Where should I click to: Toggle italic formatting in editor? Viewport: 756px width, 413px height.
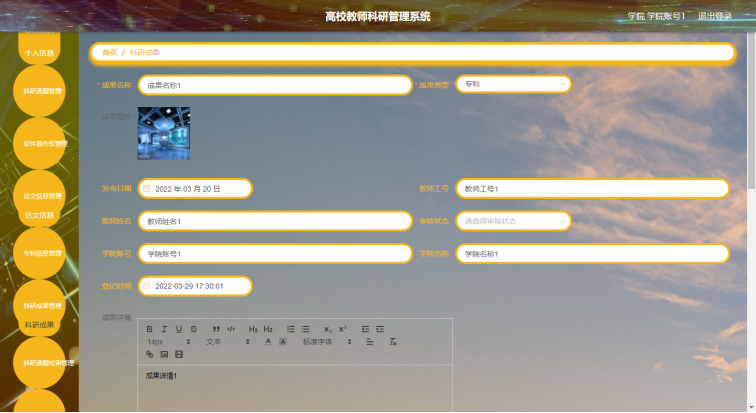(164, 329)
